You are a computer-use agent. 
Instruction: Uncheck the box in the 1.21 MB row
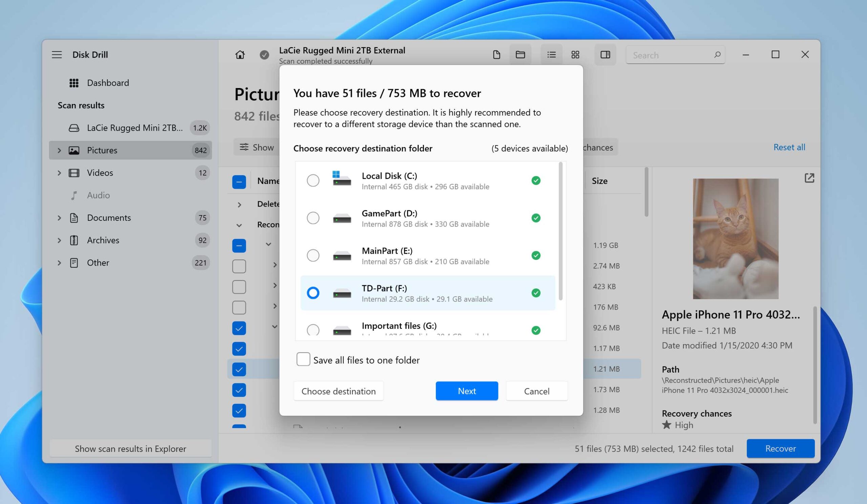(x=239, y=370)
